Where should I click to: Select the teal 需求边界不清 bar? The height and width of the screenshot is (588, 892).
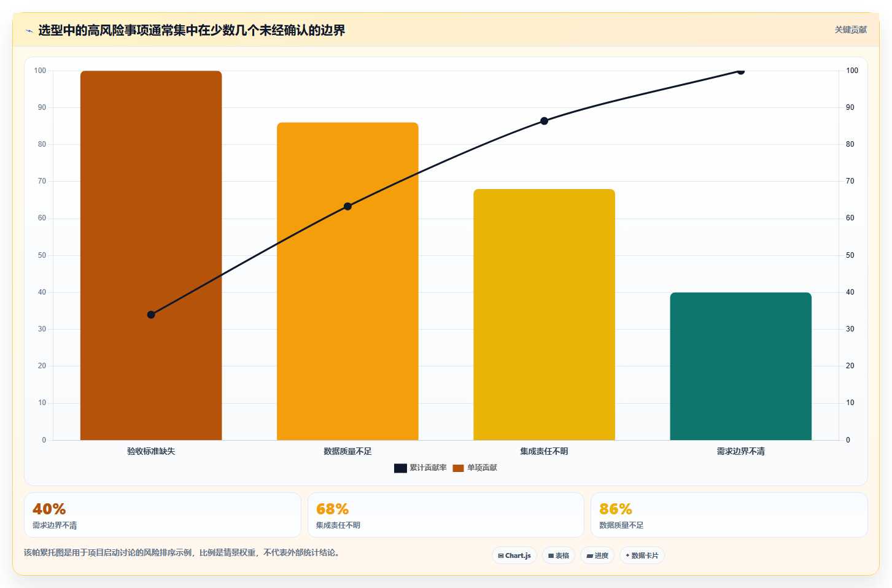(740, 366)
